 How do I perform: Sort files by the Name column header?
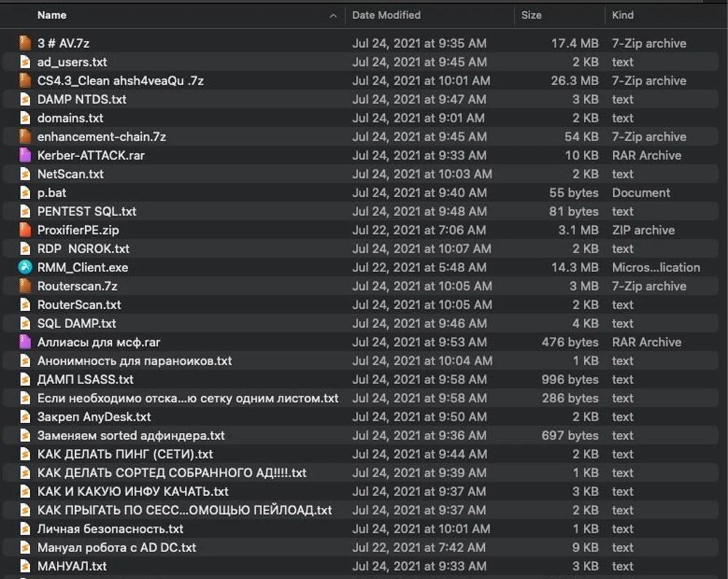click(x=52, y=15)
